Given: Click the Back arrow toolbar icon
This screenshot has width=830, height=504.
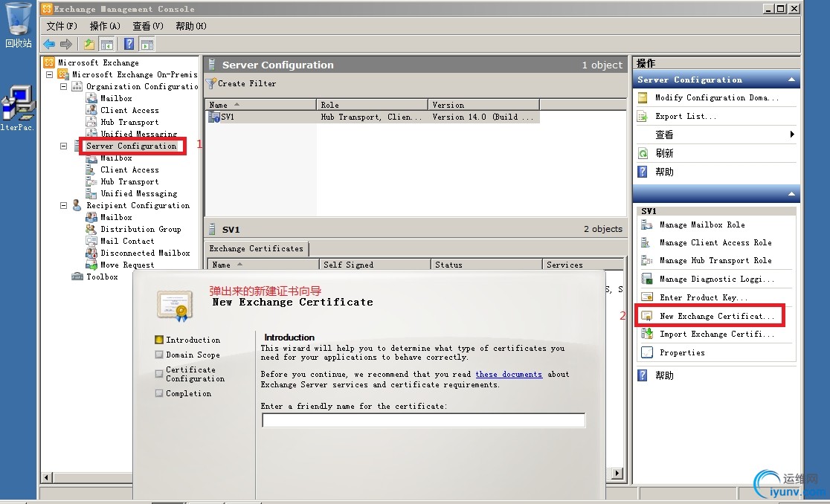Looking at the screenshot, I should click(x=49, y=44).
